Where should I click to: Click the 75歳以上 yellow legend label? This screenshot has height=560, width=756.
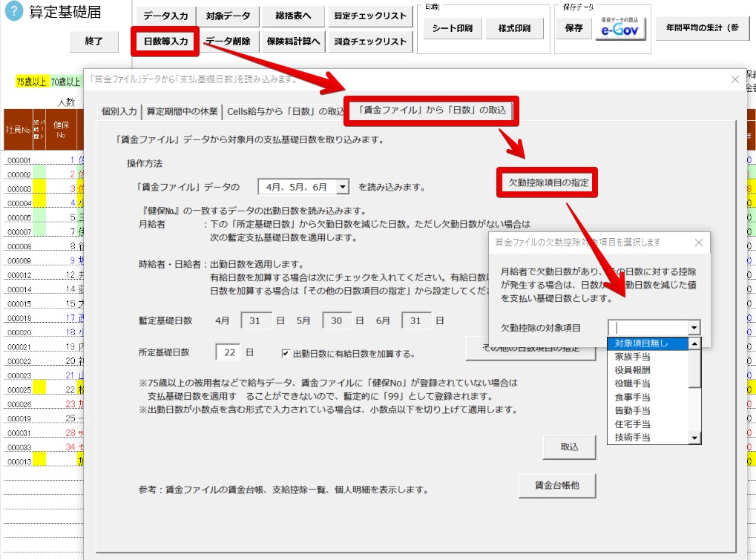pos(31,82)
